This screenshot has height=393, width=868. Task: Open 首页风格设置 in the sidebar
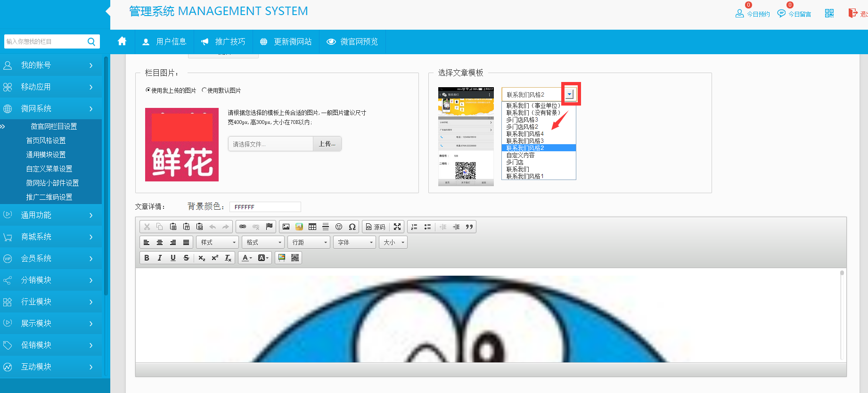point(46,140)
